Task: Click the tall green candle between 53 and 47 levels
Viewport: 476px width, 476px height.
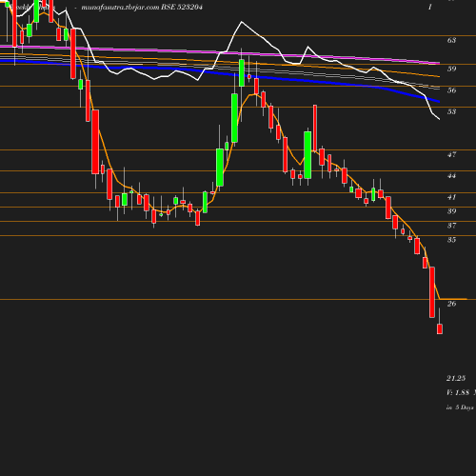Action: (x=234, y=118)
